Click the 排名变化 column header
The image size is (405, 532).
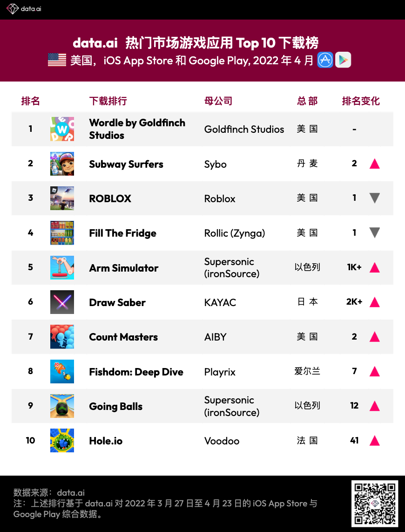tap(361, 101)
